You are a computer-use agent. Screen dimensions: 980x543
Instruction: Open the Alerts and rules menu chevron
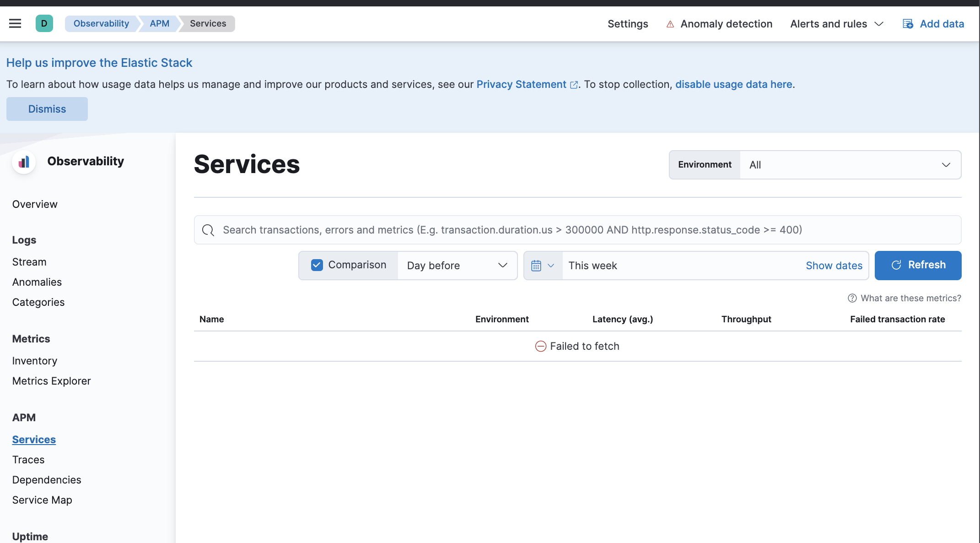pyautogui.click(x=879, y=24)
